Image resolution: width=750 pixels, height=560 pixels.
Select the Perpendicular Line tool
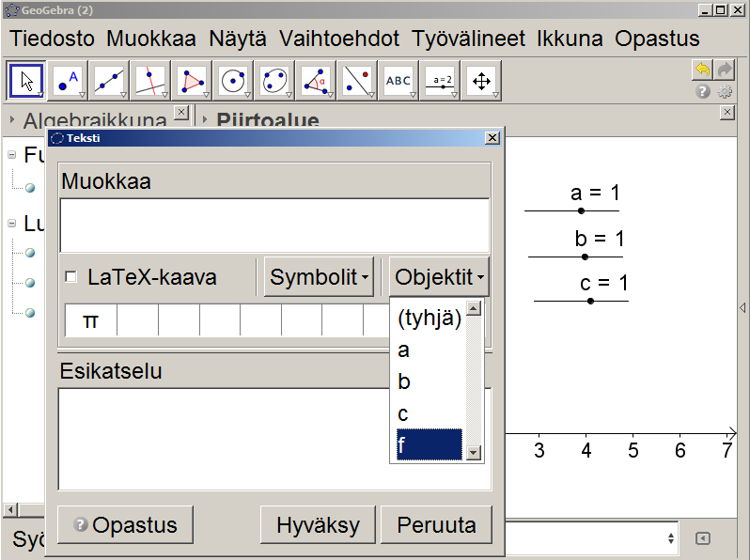click(x=150, y=81)
